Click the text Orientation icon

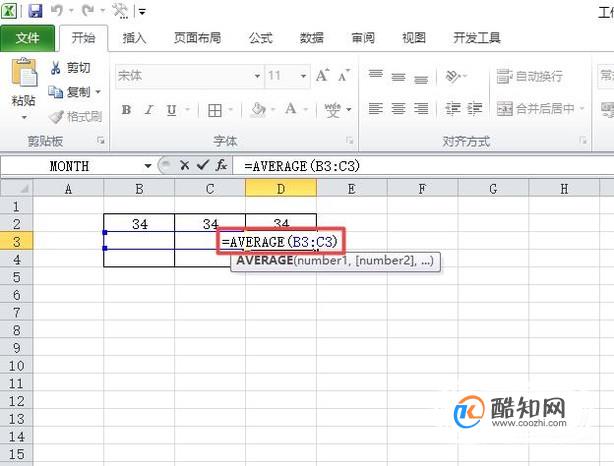[453, 76]
